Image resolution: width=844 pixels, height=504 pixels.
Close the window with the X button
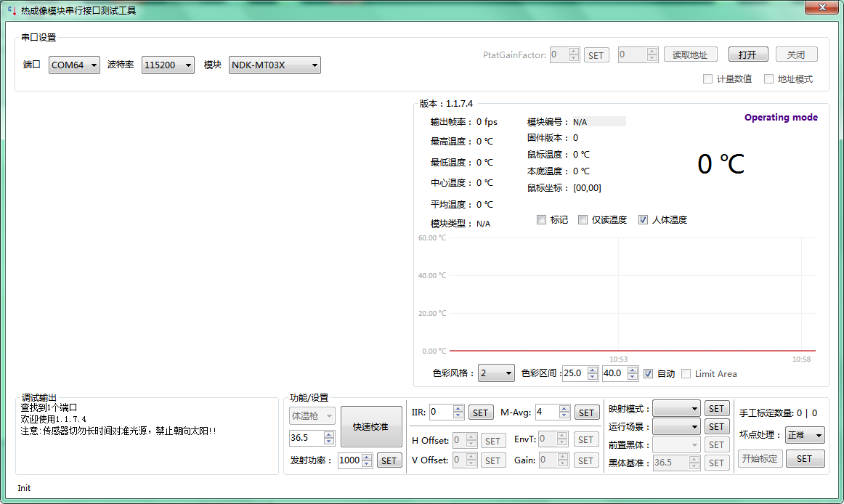[822, 7]
